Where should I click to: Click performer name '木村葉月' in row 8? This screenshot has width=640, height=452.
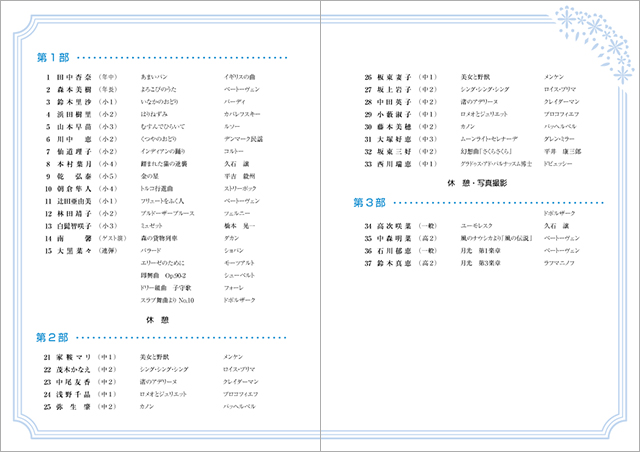(x=74, y=164)
